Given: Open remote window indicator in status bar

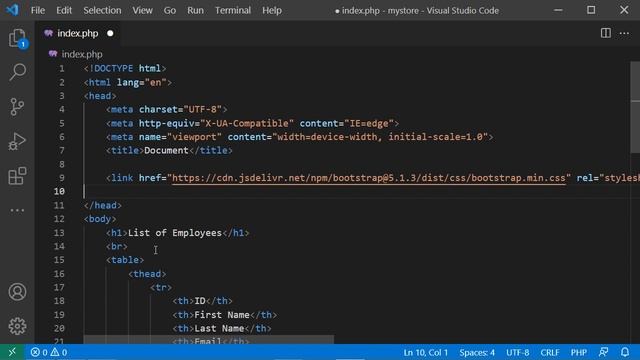Looking at the screenshot, I should coord(12,352).
